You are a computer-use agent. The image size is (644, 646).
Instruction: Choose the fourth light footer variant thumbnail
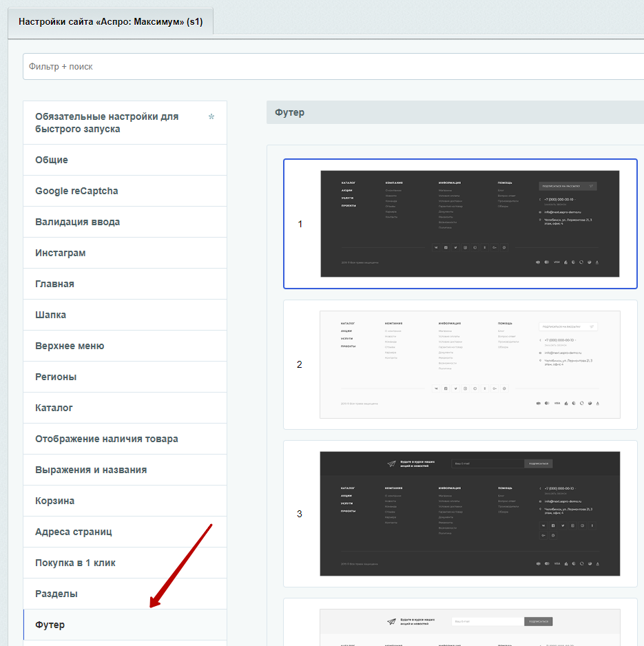(470, 627)
